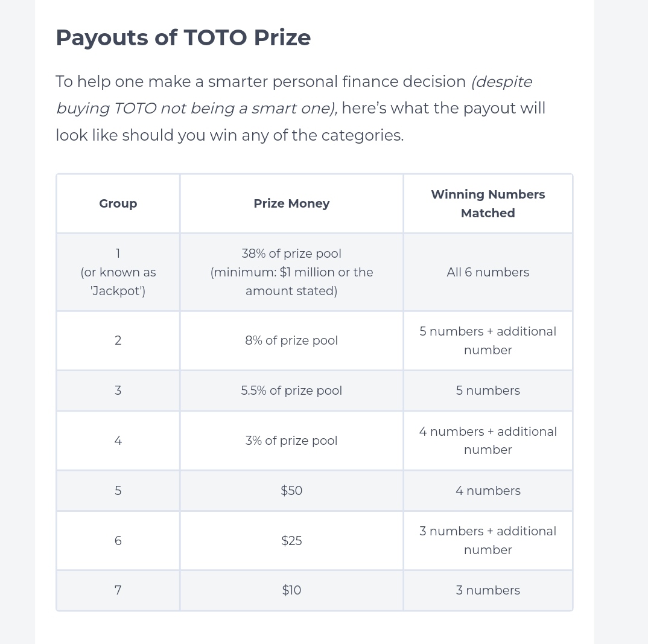Click the '8% of prize pool' cell
Screen dimensions: 648x644
pos(291,340)
